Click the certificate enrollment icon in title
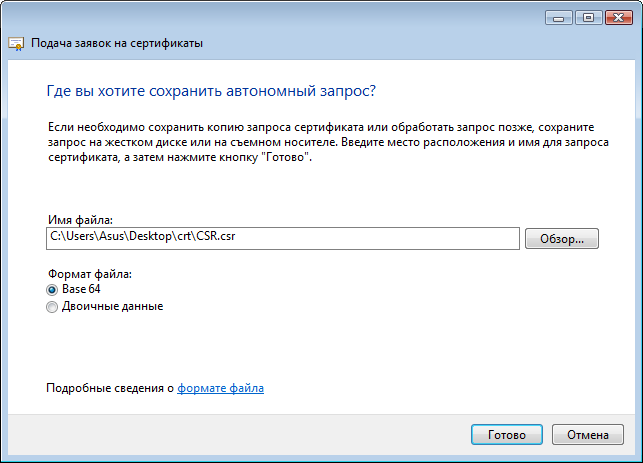Viewport: 643px width, 463px height. pyautogui.click(x=16, y=43)
